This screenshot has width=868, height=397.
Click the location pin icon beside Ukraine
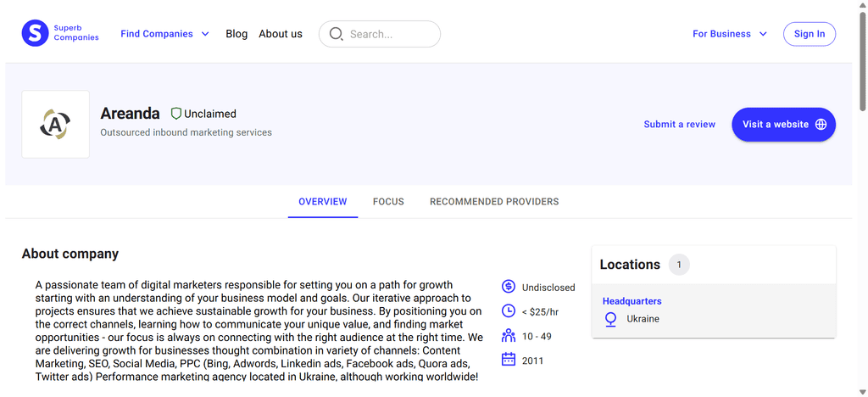[x=610, y=320]
